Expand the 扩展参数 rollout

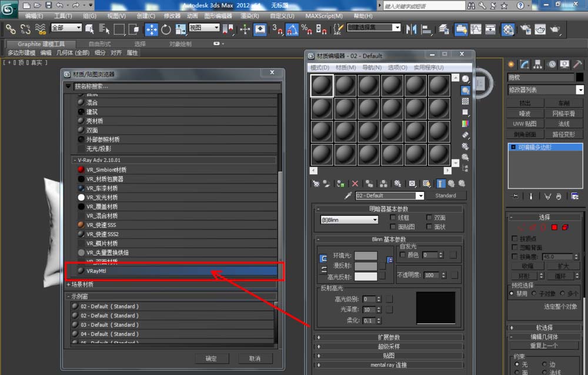point(389,337)
